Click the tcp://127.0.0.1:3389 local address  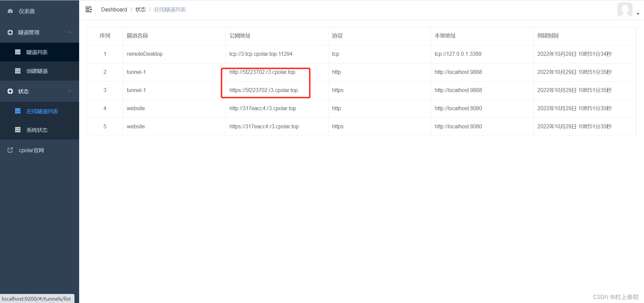(458, 54)
